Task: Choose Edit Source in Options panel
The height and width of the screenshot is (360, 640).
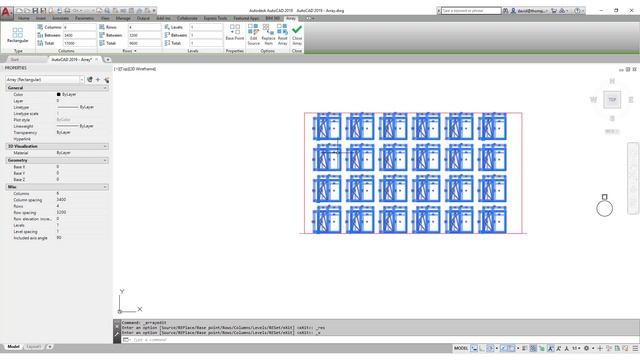Action: point(253,34)
